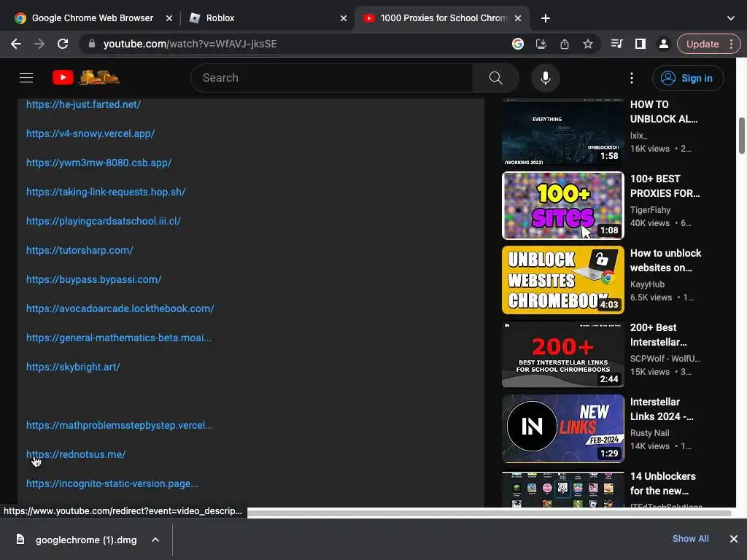Close the downloads bar
This screenshot has height=560, width=747.
734,539
